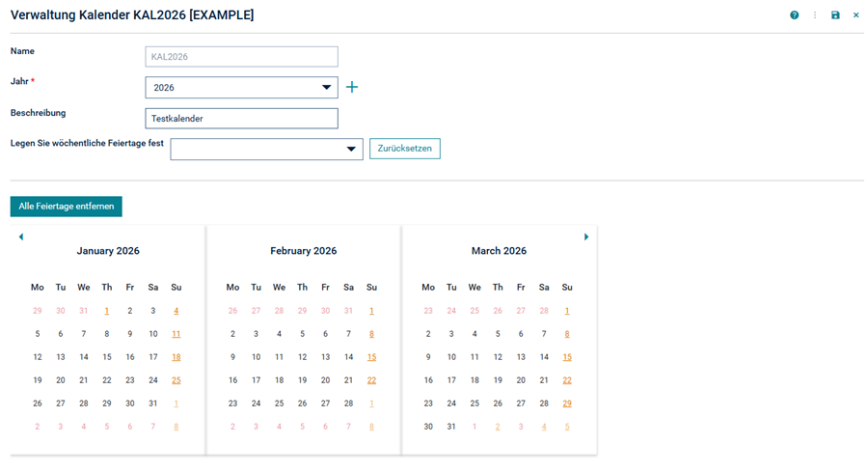This screenshot has width=868, height=473.
Task: Click the February 2026 month title
Action: tap(304, 251)
